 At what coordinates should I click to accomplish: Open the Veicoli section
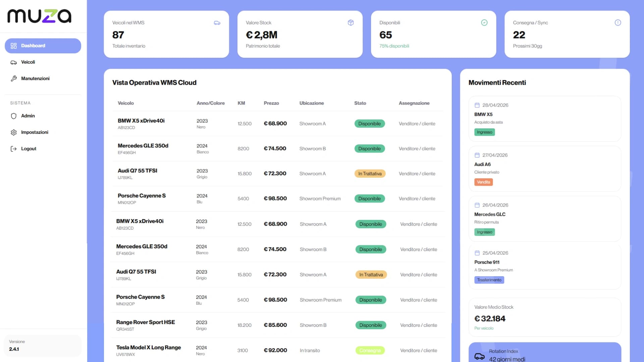click(43, 62)
